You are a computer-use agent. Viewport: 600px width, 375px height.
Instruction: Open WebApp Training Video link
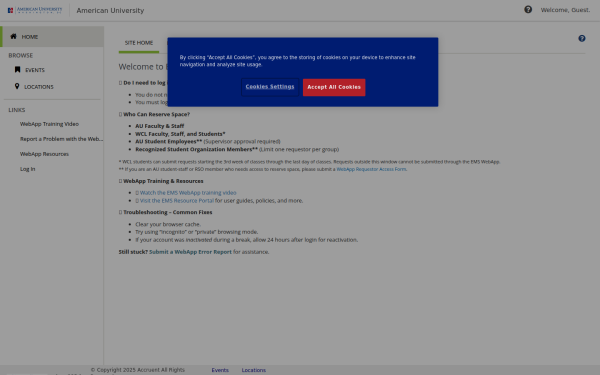49,124
